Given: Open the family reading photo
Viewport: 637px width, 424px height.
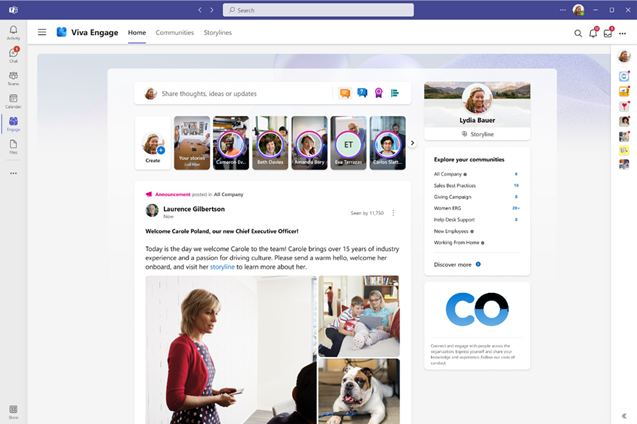Looking at the screenshot, I should 359,316.
